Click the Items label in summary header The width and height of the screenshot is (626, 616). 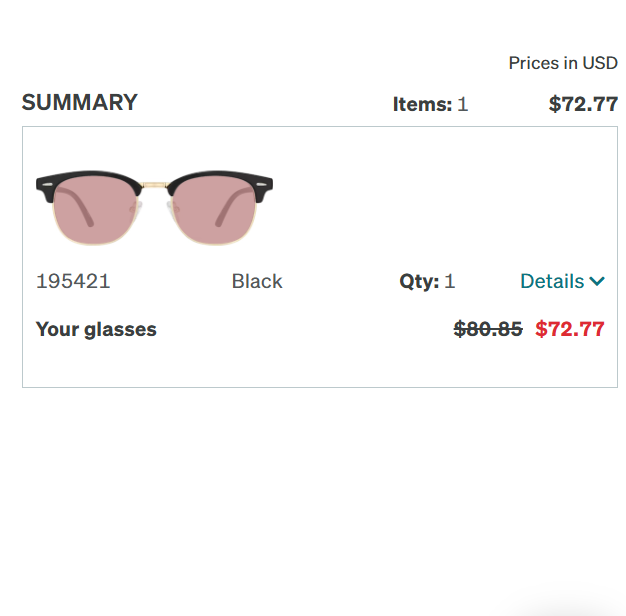[422, 104]
